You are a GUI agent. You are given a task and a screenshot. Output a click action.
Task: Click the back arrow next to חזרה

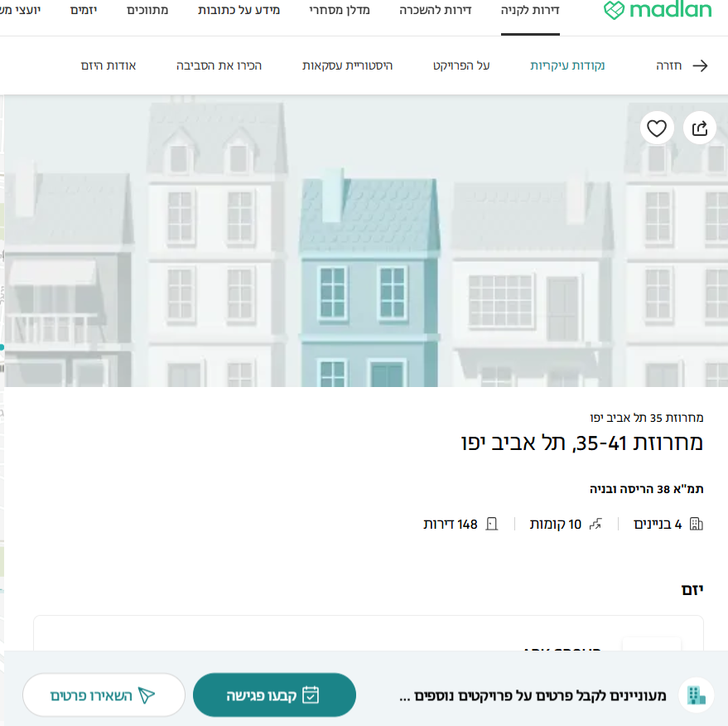pyautogui.click(x=700, y=66)
